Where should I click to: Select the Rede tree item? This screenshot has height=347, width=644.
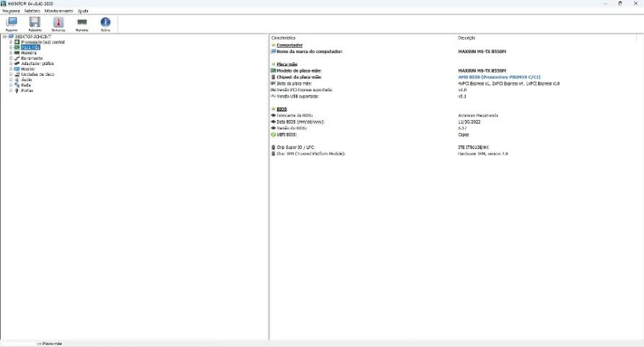[x=26, y=85]
